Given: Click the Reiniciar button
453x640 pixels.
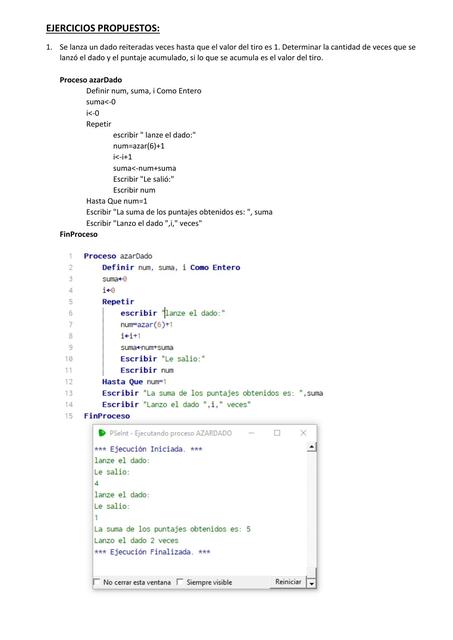Looking at the screenshot, I should click(288, 582).
